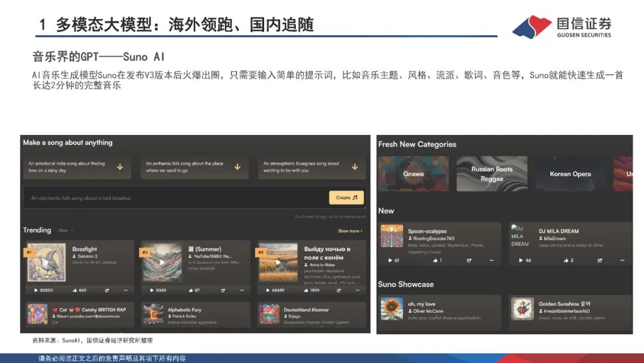Open the Russian Roots Reggae category card
644x363 pixels.
pyautogui.click(x=491, y=174)
